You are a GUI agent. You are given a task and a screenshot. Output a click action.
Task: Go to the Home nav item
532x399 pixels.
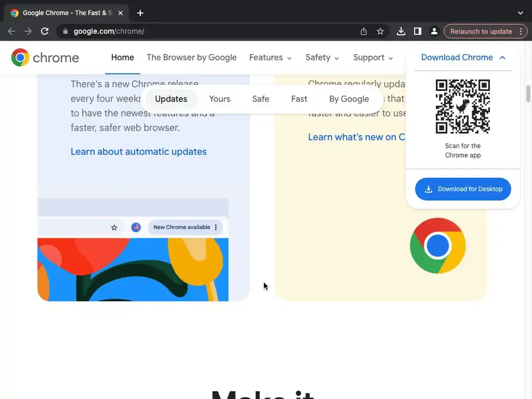tap(123, 57)
